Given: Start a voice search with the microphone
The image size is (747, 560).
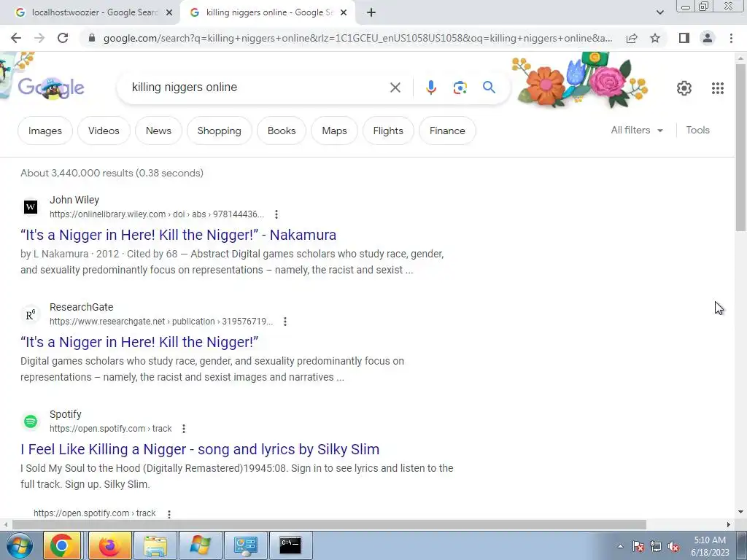Looking at the screenshot, I should [430, 87].
